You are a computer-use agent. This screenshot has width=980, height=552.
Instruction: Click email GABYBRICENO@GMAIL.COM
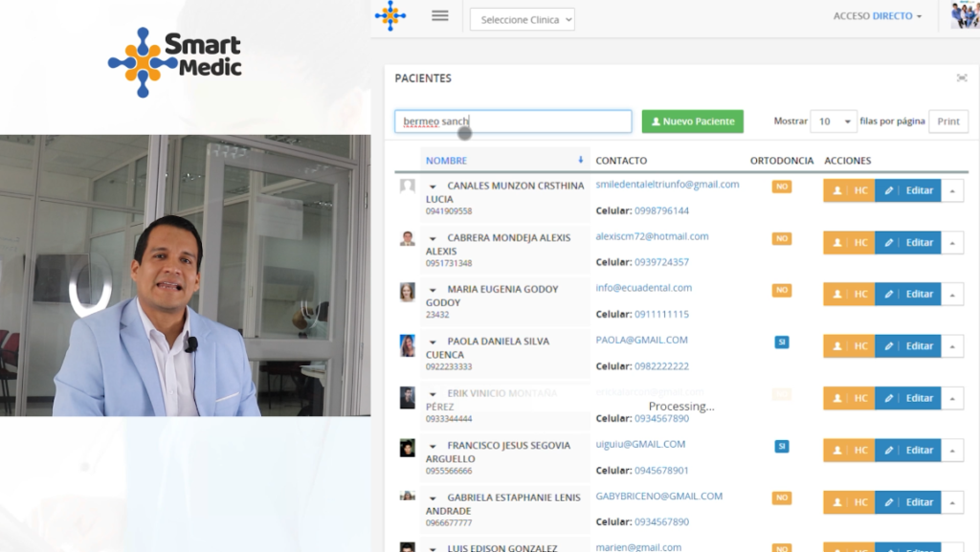pyautogui.click(x=659, y=496)
